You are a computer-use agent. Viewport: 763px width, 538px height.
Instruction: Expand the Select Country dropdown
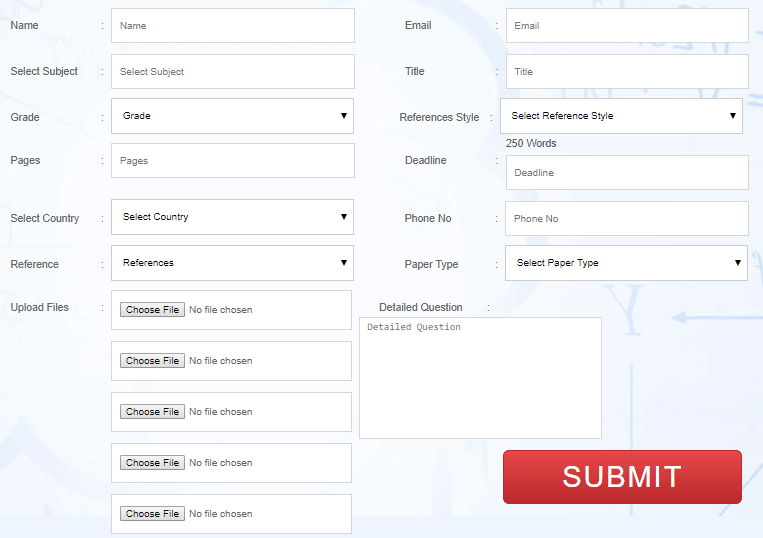click(232, 217)
